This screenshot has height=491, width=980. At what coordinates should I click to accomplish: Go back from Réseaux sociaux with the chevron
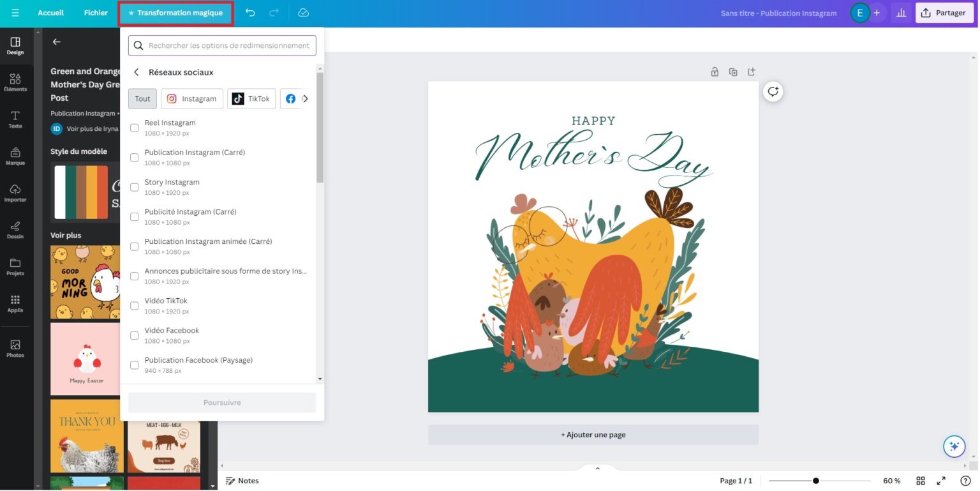tap(136, 72)
